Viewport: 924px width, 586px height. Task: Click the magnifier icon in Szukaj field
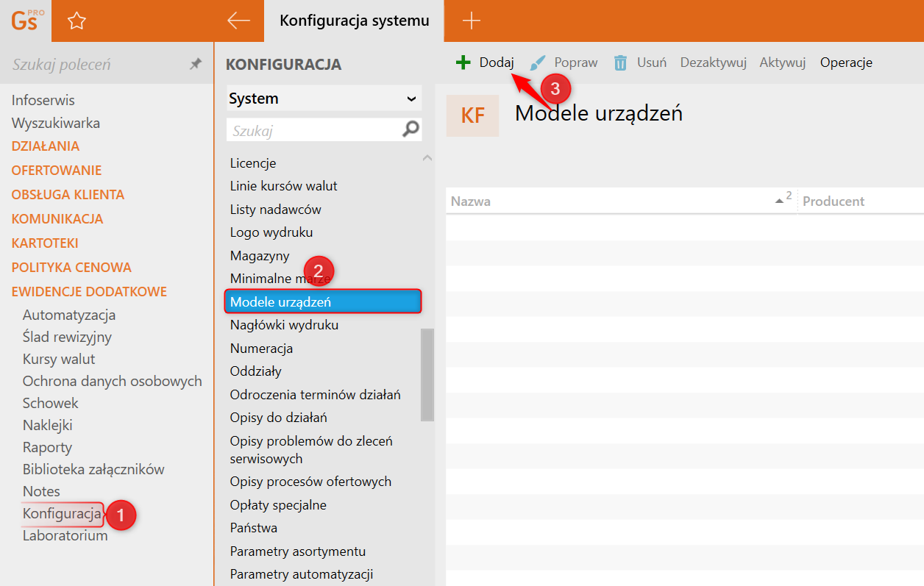pos(411,130)
